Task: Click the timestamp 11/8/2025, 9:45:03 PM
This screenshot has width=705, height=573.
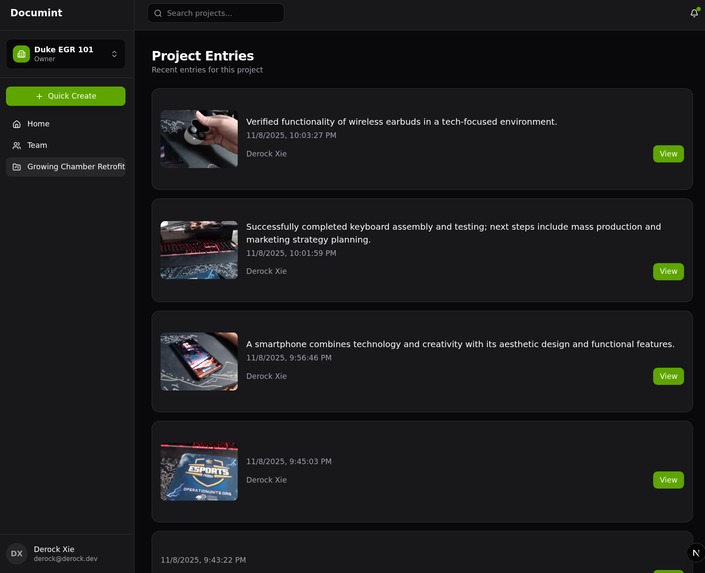Action: pyautogui.click(x=289, y=461)
